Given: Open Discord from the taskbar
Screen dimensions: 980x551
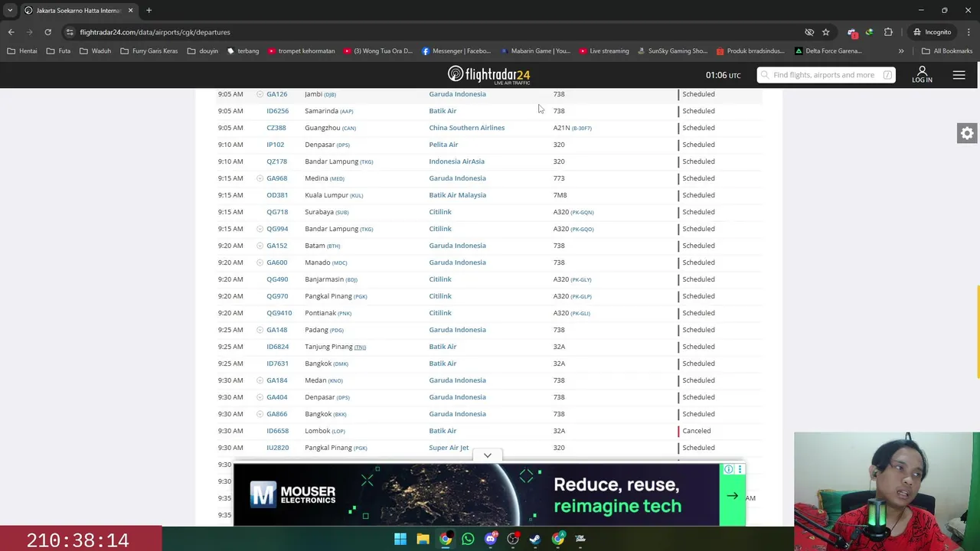Looking at the screenshot, I should click(x=491, y=539).
